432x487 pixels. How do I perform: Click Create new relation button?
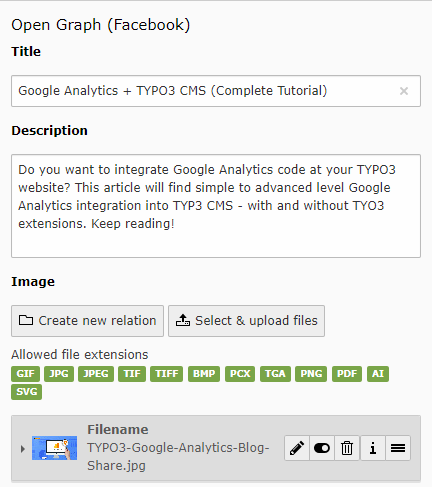(87, 321)
